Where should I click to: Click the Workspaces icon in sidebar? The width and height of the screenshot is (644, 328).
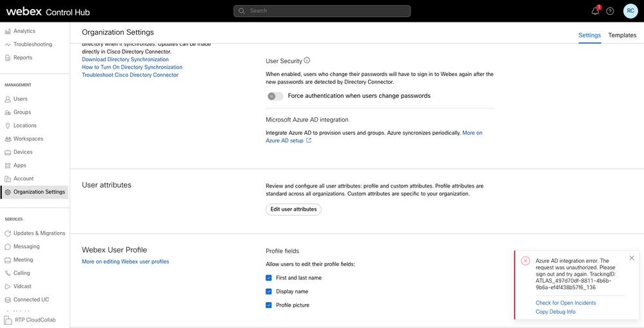(x=7, y=139)
